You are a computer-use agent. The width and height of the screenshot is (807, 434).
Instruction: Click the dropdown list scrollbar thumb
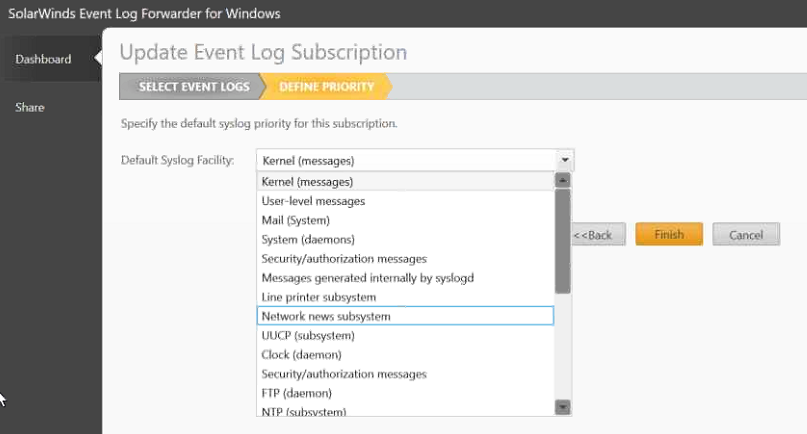click(x=563, y=241)
